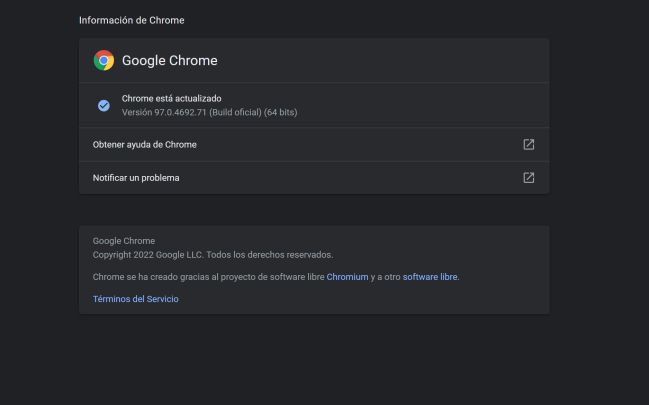Click the Chrome está actualizado status text
649x405 pixels.
171,99
